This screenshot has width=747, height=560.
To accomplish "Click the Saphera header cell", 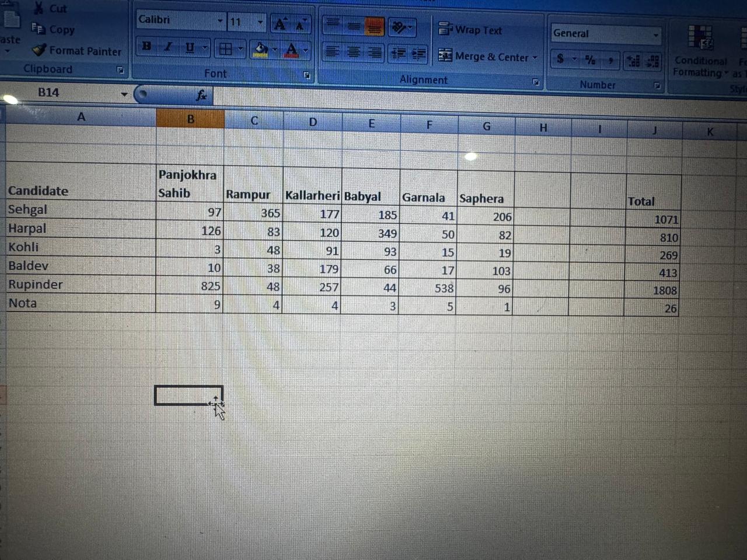I will [x=486, y=189].
